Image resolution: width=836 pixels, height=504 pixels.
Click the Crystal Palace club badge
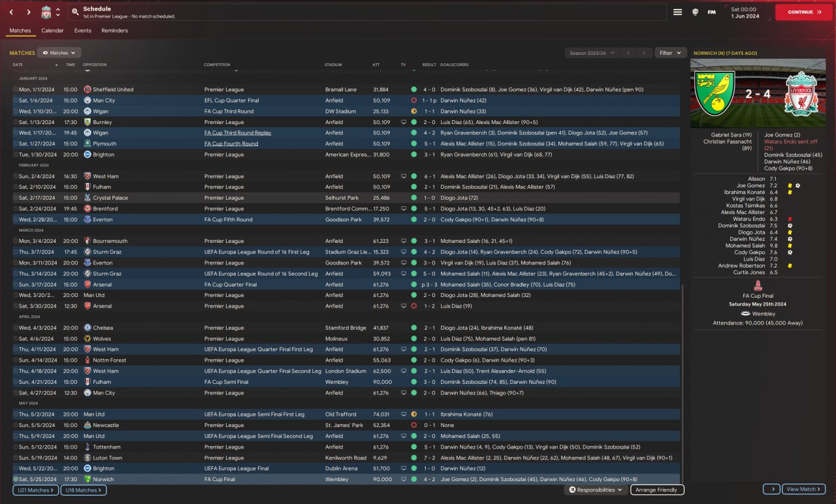pos(88,198)
